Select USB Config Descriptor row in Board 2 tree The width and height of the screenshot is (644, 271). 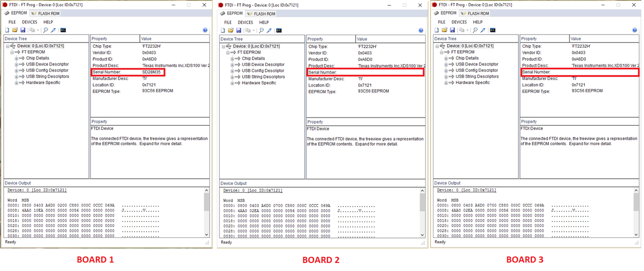[x=263, y=71]
